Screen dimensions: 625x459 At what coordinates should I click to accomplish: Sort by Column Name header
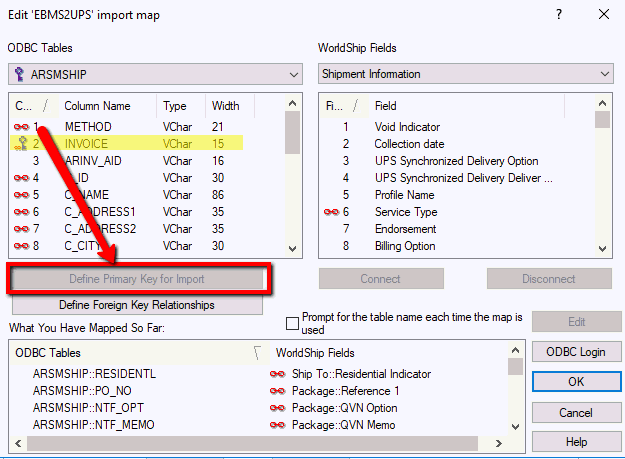point(97,106)
